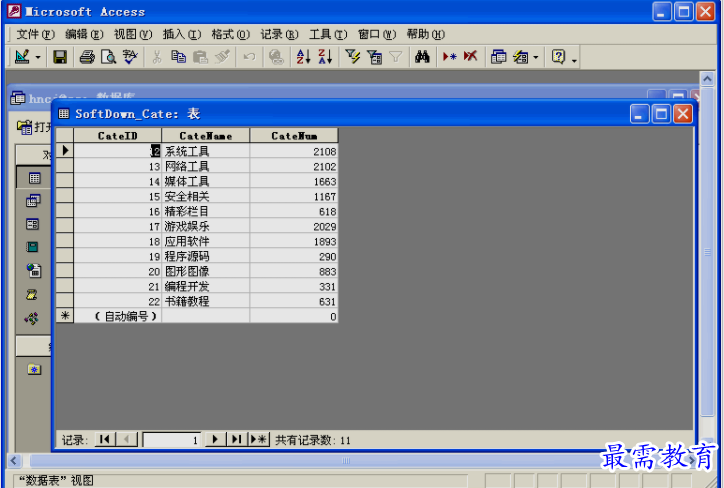
Task: Open Microsoft Access Help icon
Action: click(558, 57)
